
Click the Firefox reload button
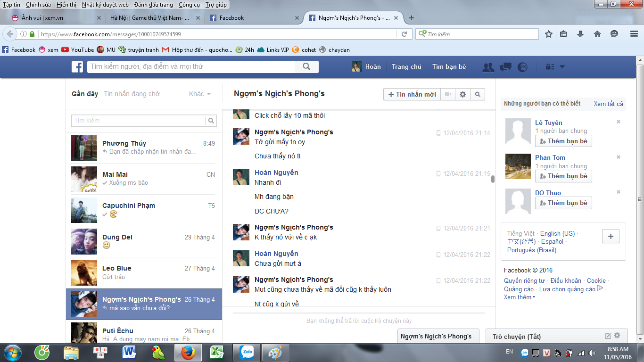(404, 34)
